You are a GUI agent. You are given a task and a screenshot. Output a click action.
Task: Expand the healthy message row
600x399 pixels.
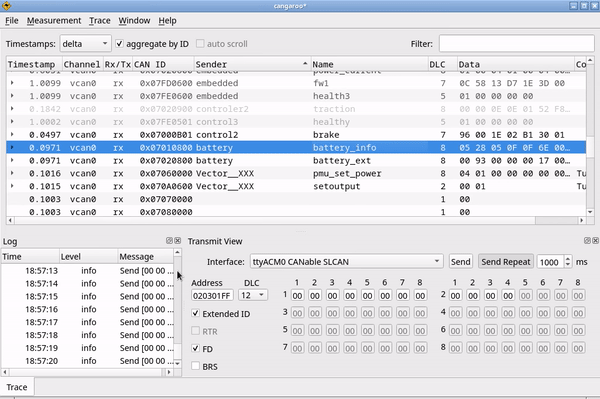coord(12,122)
